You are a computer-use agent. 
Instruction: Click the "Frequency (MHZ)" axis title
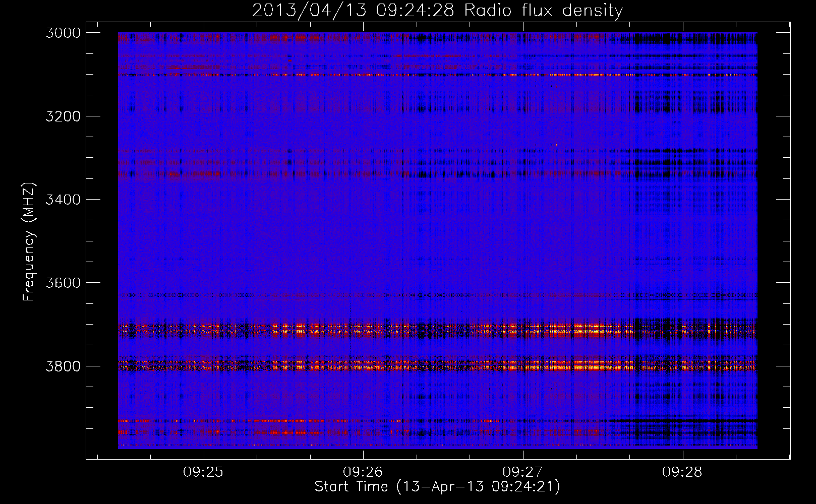point(29,242)
